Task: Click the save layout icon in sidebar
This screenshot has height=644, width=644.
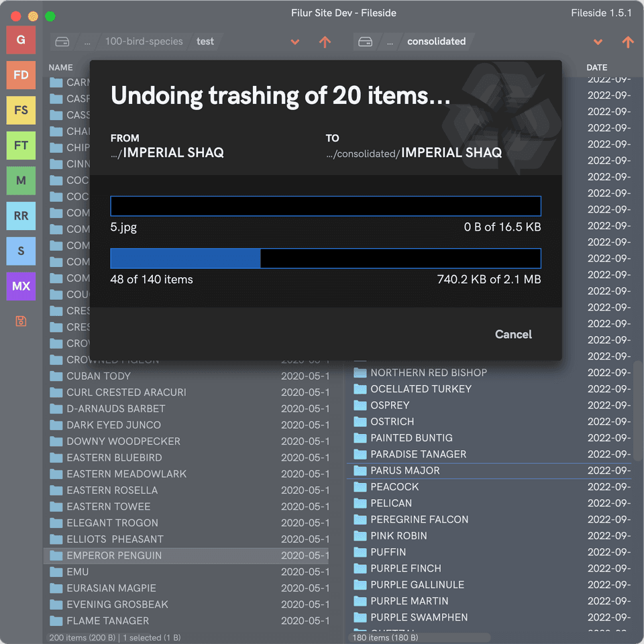Action: point(21,321)
